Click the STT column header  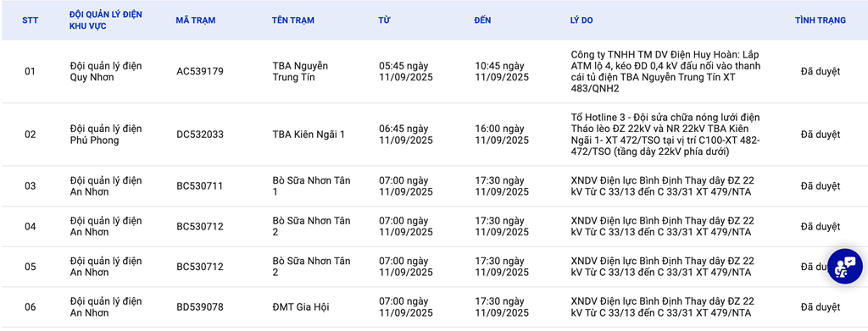(x=30, y=20)
